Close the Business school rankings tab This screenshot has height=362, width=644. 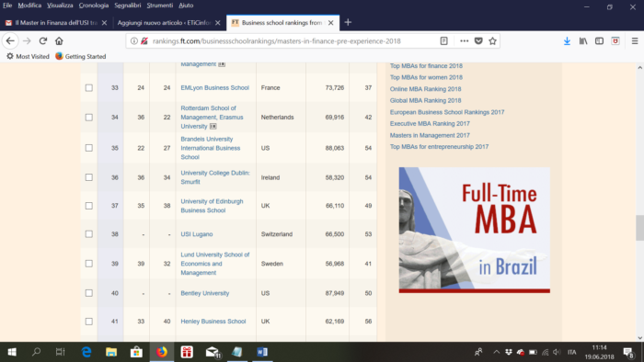[x=330, y=23]
